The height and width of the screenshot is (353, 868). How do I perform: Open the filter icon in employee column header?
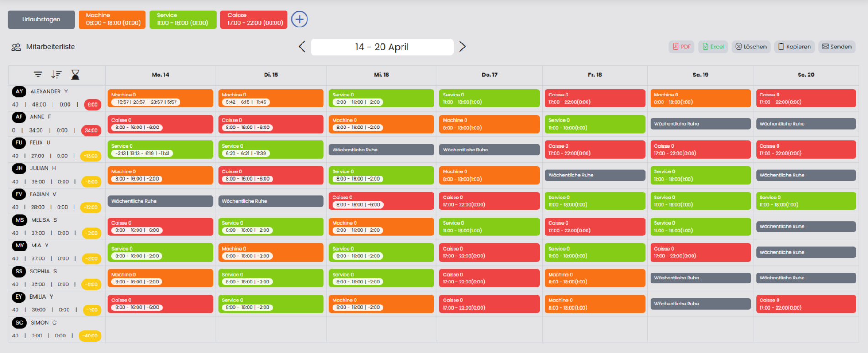pyautogui.click(x=38, y=74)
